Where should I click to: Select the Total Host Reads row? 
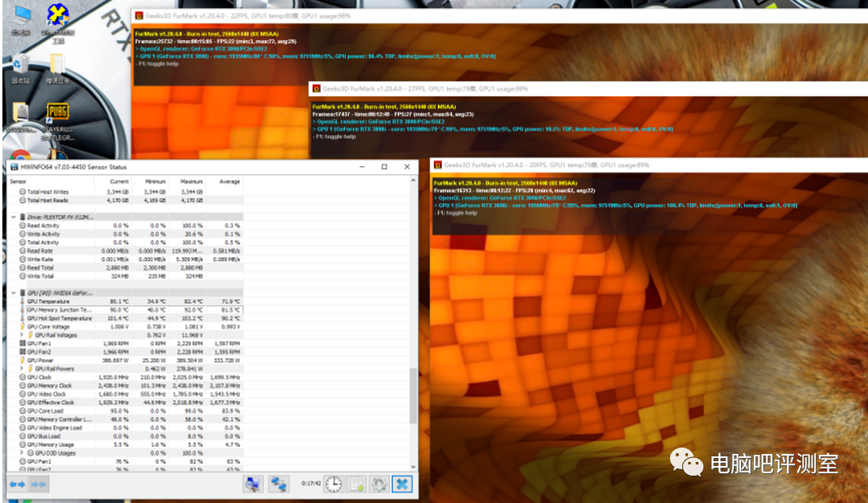point(125,200)
